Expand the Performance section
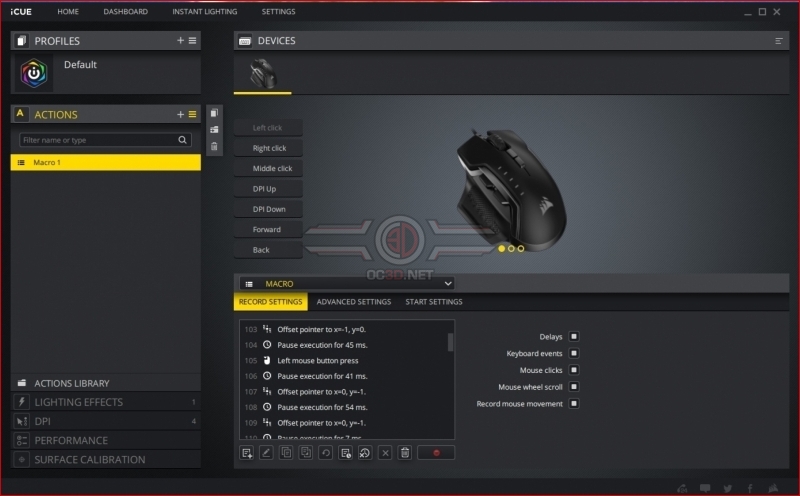The height and width of the screenshot is (496, 800). tap(106, 440)
